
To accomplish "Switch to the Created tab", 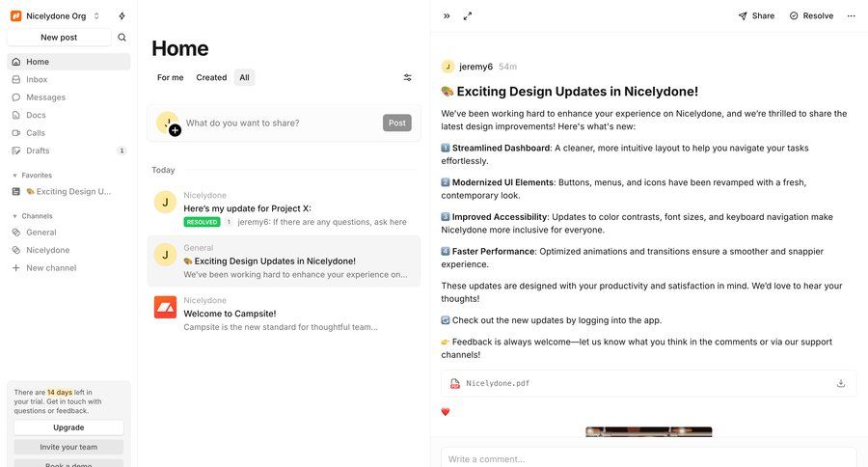I will pos(211,77).
